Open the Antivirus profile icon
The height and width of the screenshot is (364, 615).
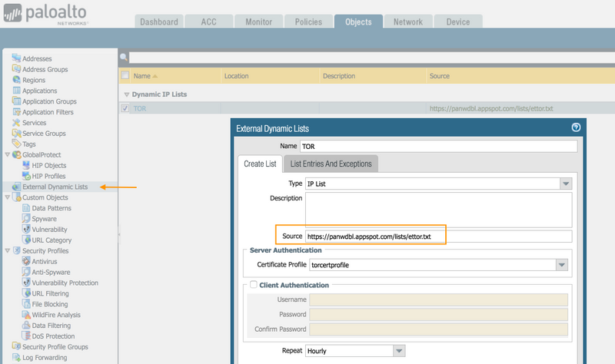pyautogui.click(x=26, y=262)
